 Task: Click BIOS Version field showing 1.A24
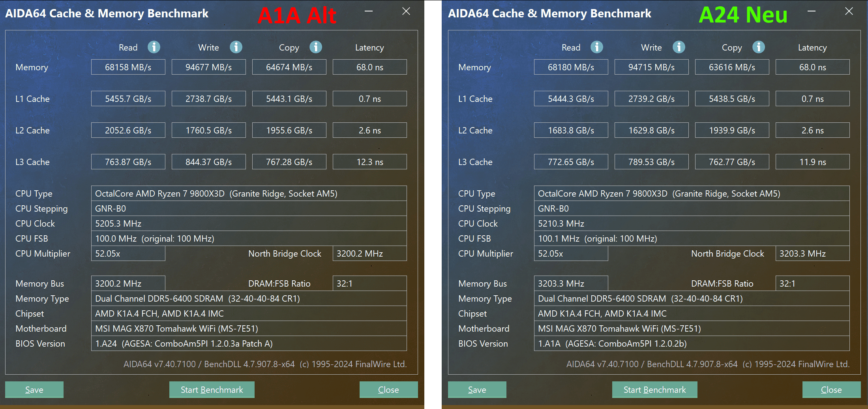(x=249, y=343)
